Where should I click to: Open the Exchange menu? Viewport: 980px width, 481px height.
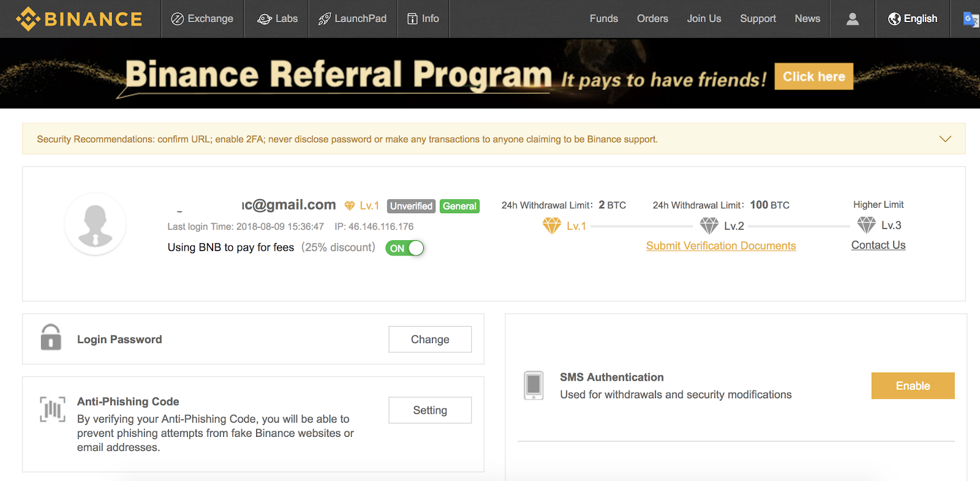click(202, 19)
